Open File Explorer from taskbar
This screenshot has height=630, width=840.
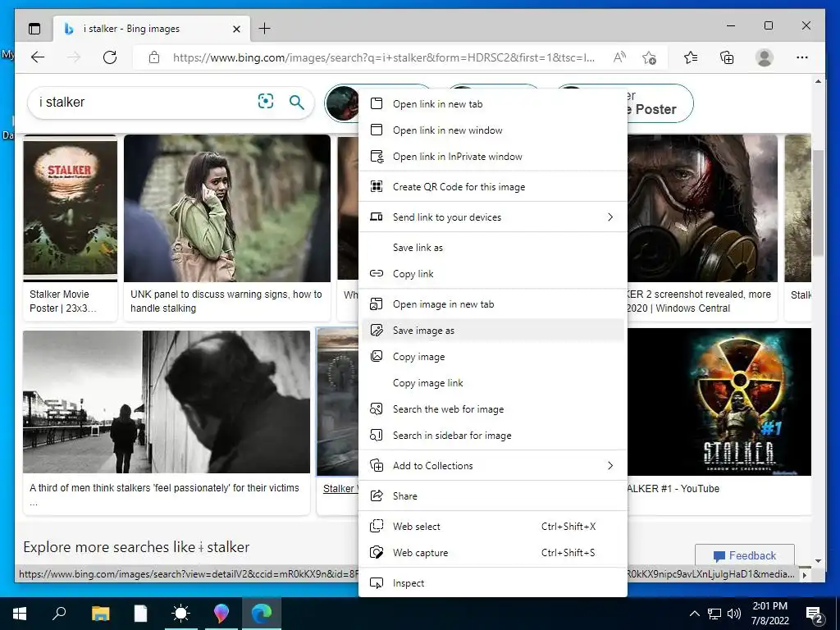[x=100, y=614]
